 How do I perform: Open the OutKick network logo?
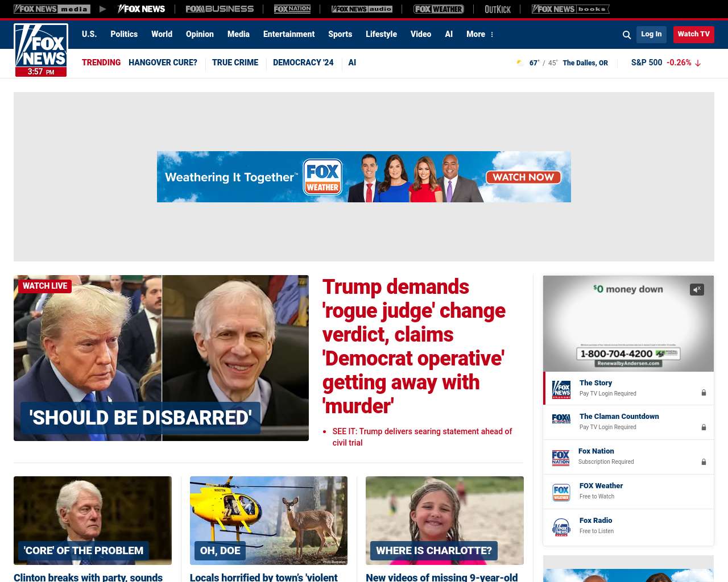tap(498, 9)
